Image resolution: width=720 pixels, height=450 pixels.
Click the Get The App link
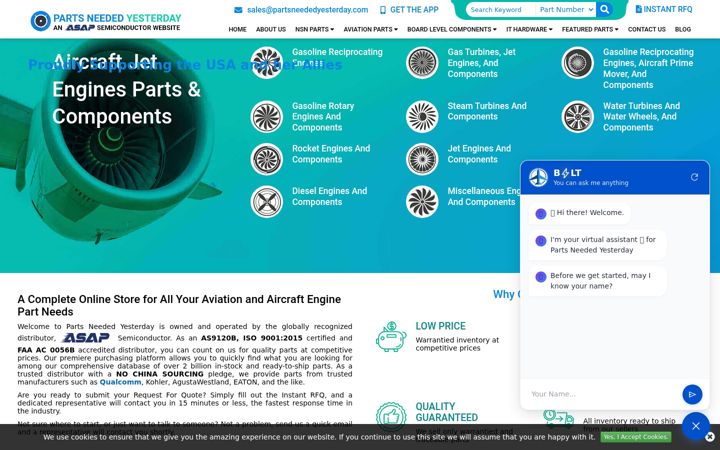click(414, 10)
